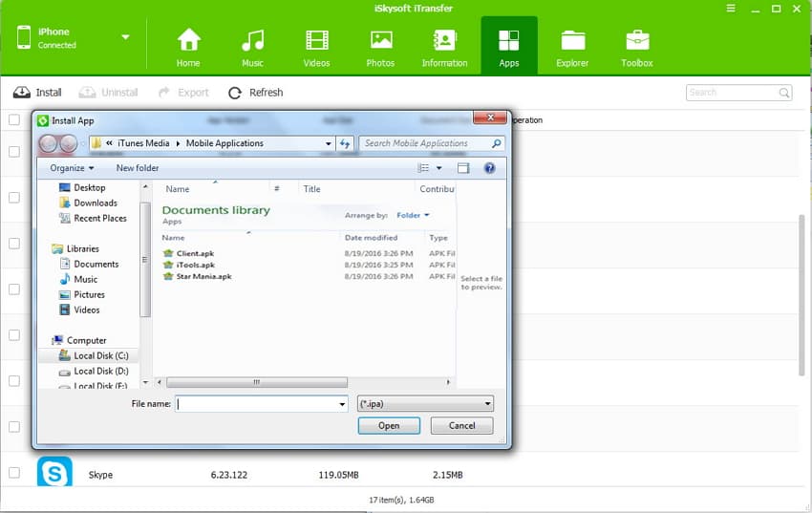
Task: Open the Arrange by Folder dropdown
Action: (x=413, y=215)
